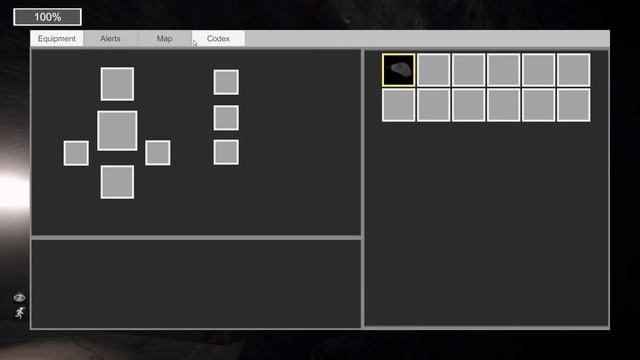Switch to the Codex tab

click(218, 38)
